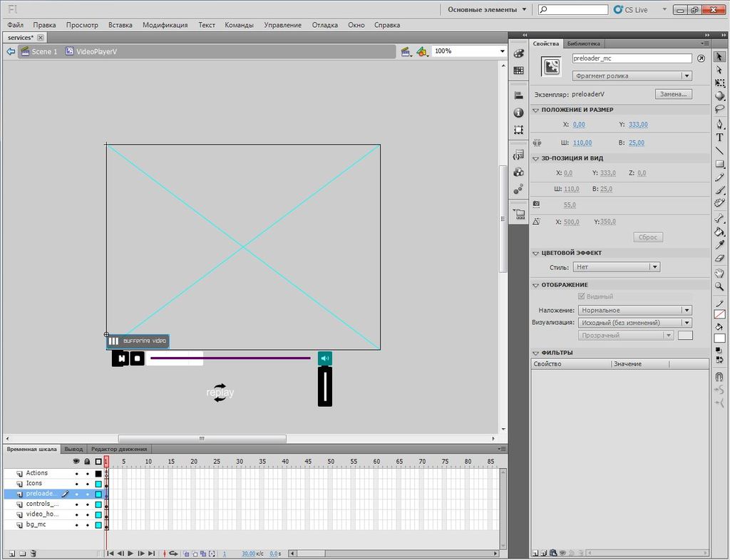Click the Замена... button
This screenshot has height=560, width=730.
click(x=673, y=94)
